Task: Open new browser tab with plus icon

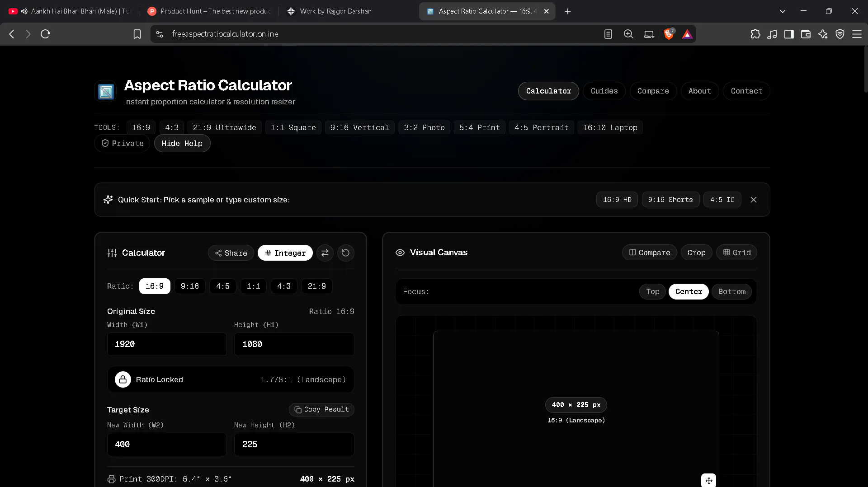Action: click(568, 11)
